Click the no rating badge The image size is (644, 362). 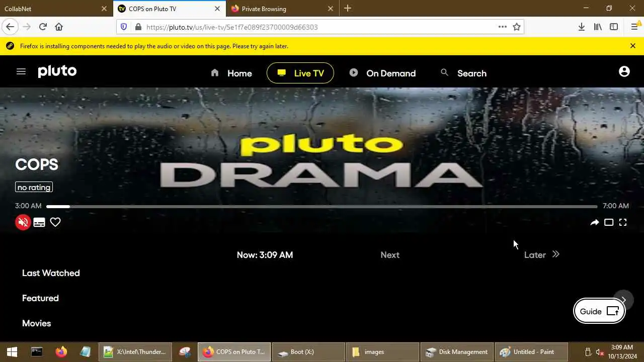coord(34,187)
